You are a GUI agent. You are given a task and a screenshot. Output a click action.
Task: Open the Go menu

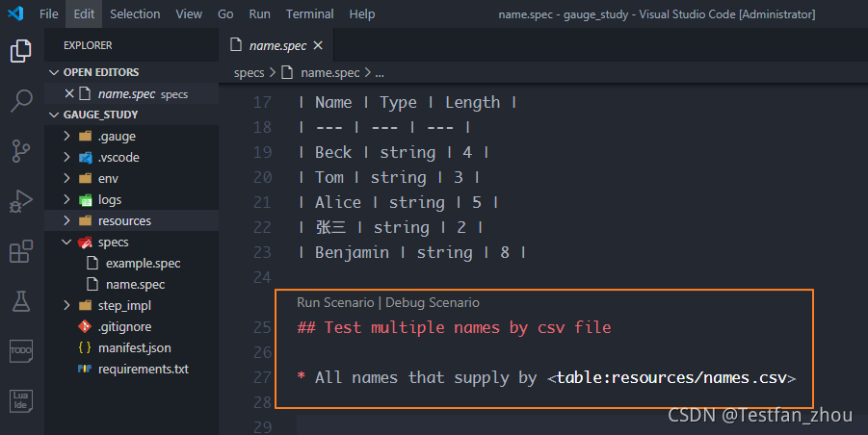[x=225, y=13]
